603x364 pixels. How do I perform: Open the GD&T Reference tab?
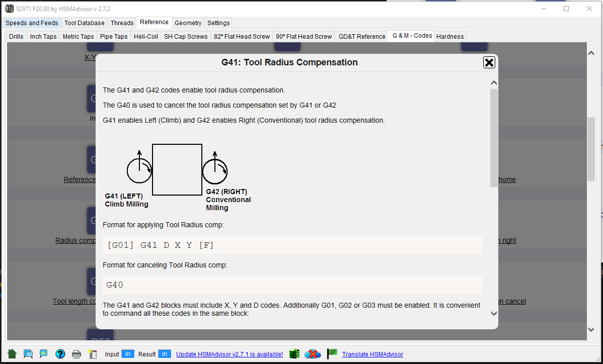pyautogui.click(x=362, y=37)
